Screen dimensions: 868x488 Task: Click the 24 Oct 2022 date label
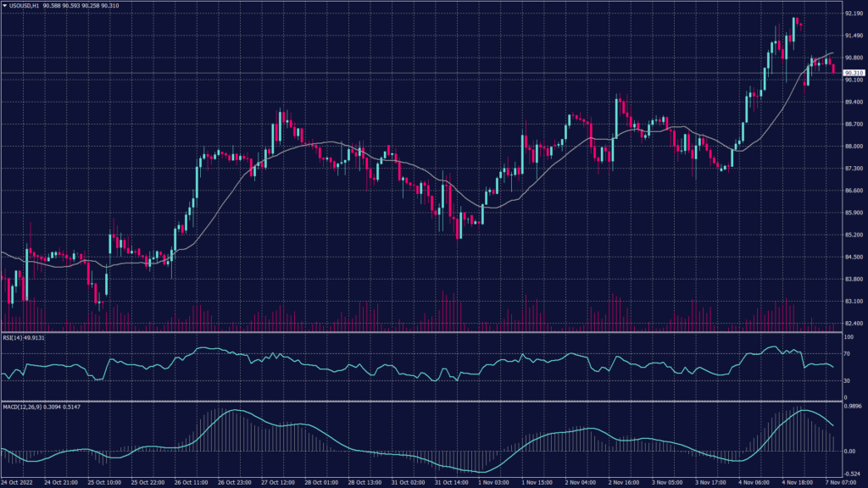point(19,482)
